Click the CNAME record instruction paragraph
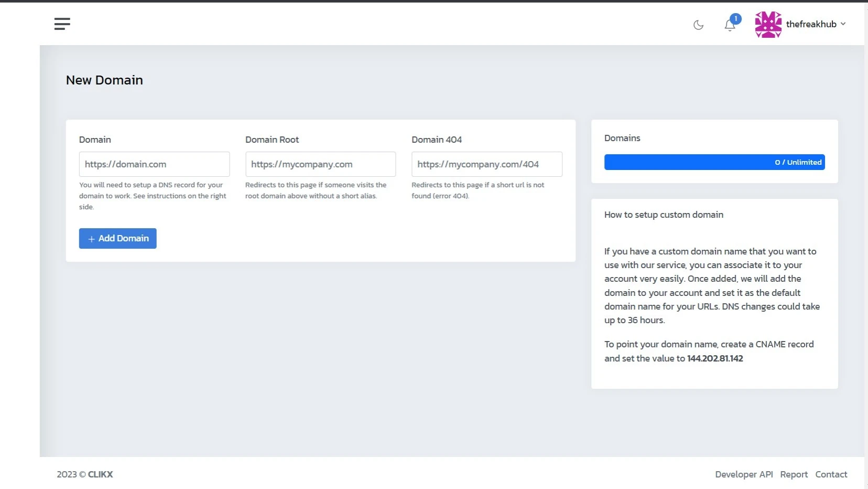Viewport: 868px width, 489px height. click(x=709, y=351)
